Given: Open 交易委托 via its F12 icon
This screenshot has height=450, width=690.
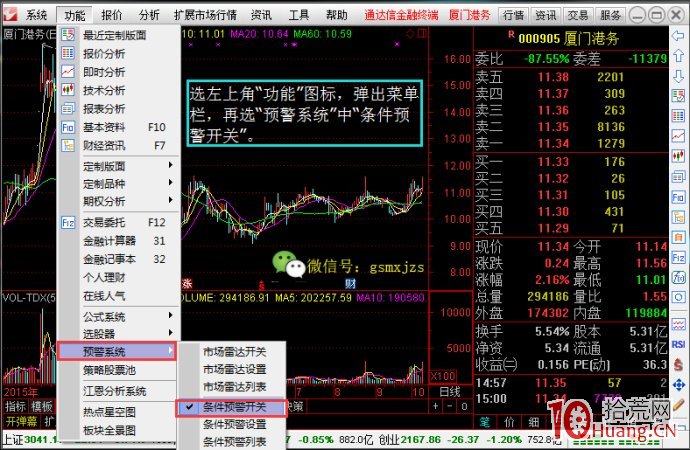Looking at the screenshot, I should (x=68, y=223).
